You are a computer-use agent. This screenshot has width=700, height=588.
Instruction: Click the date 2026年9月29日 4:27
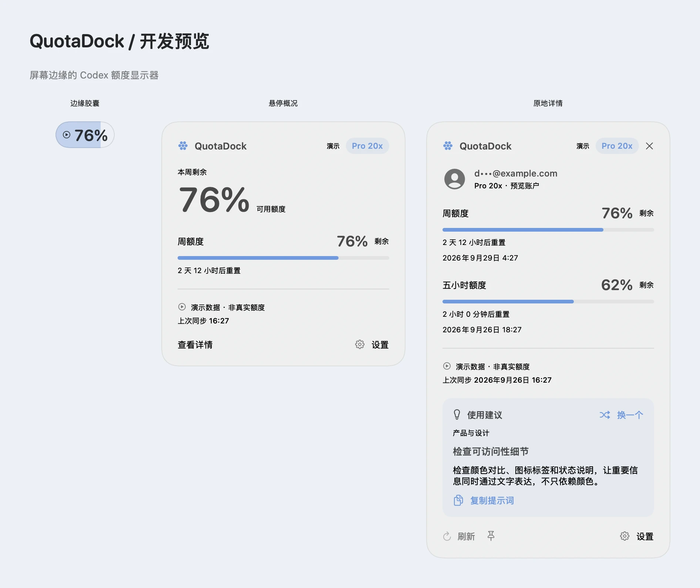(480, 258)
